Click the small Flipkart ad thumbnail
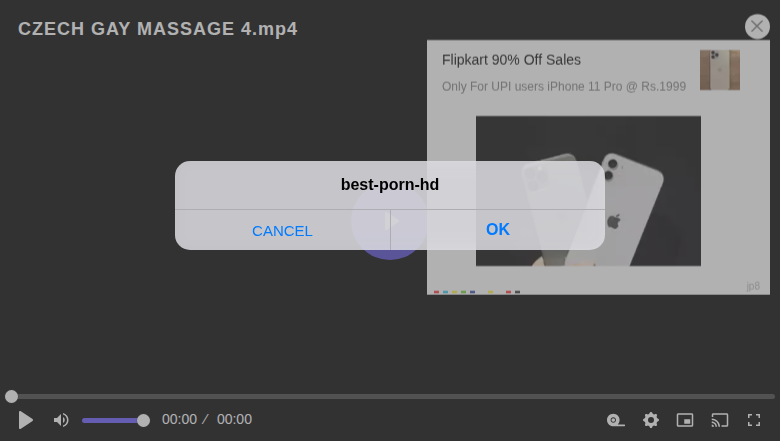The width and height of the screenshot is (780, 441). (x=719, y=70)
